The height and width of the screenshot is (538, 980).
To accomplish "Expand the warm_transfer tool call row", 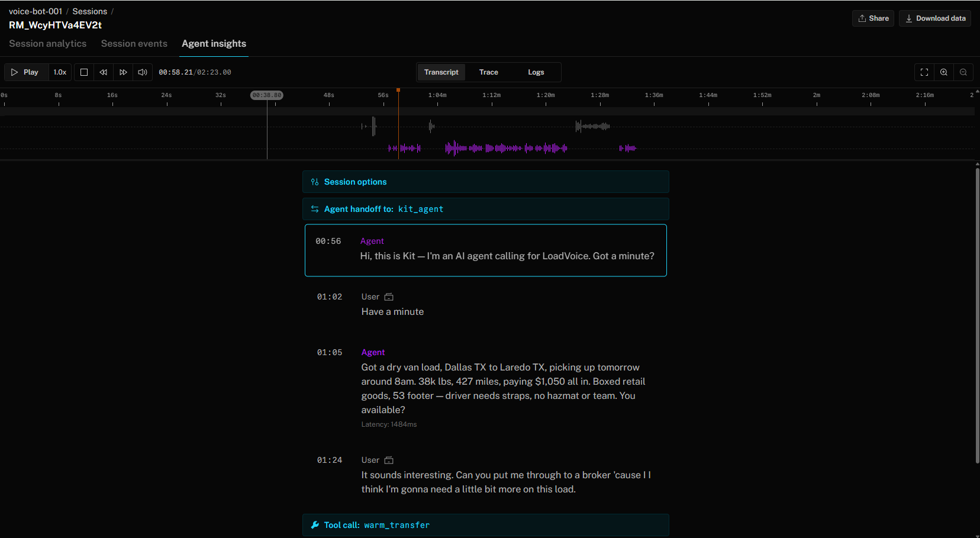I will pos(486,525).
